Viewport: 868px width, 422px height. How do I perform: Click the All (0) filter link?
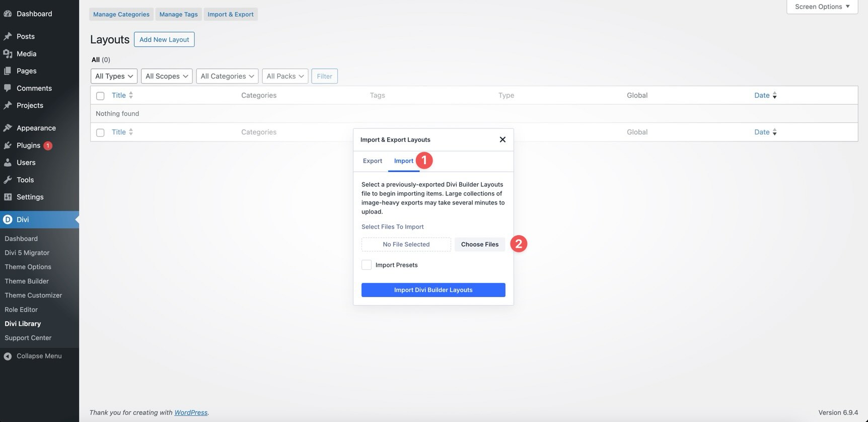101,59
